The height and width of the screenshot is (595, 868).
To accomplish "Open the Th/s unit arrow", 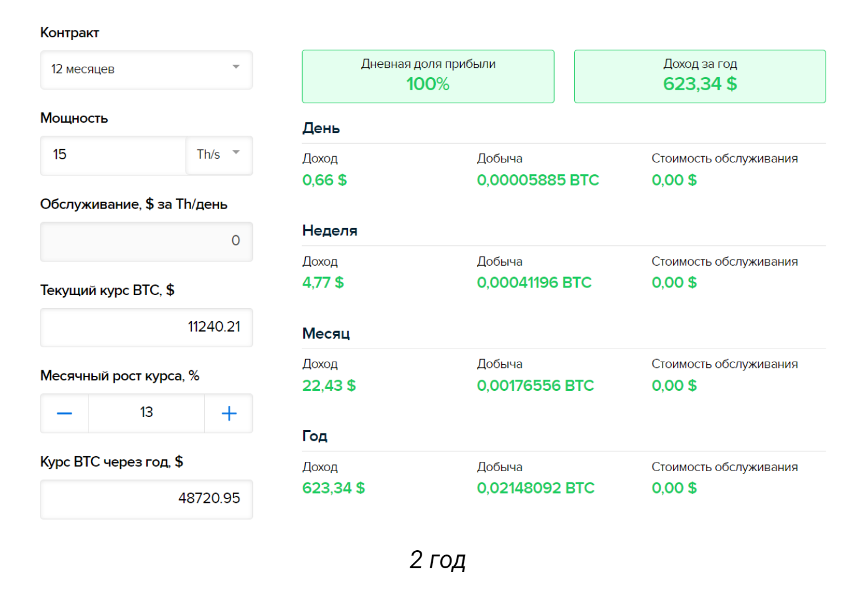I will pos(236,152).
